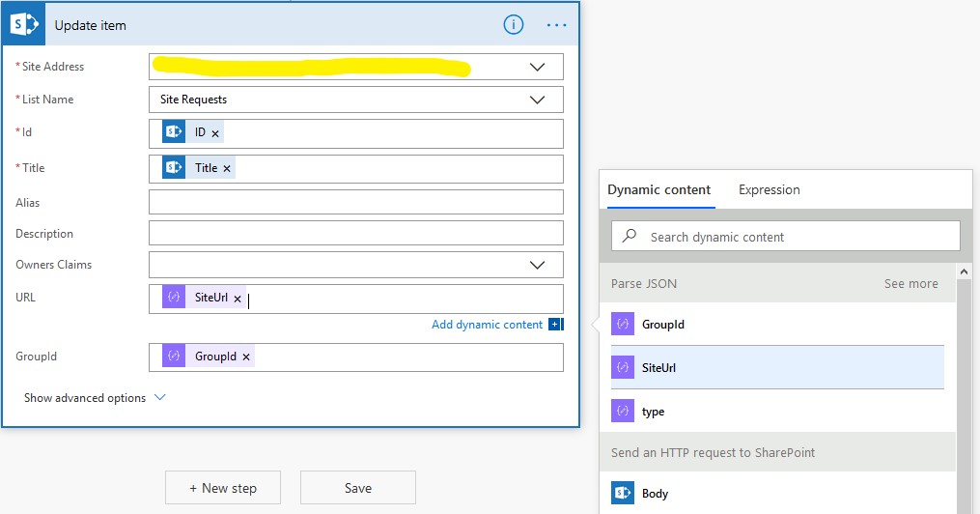Click the GroupId Parse JSON icon in list
The width and height of the screenshot is (980, 514).
(x=623, y=324)
